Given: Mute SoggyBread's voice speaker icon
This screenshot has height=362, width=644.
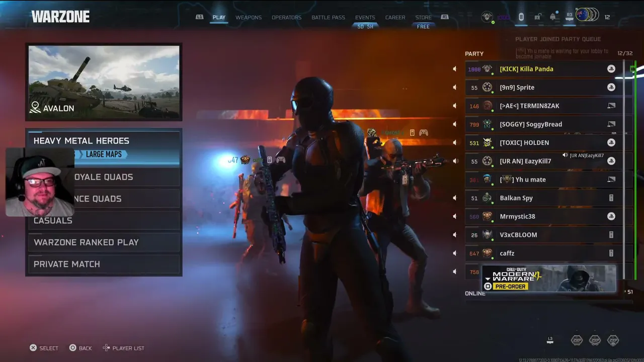Looking at the screenshot, I should point(455,124).
